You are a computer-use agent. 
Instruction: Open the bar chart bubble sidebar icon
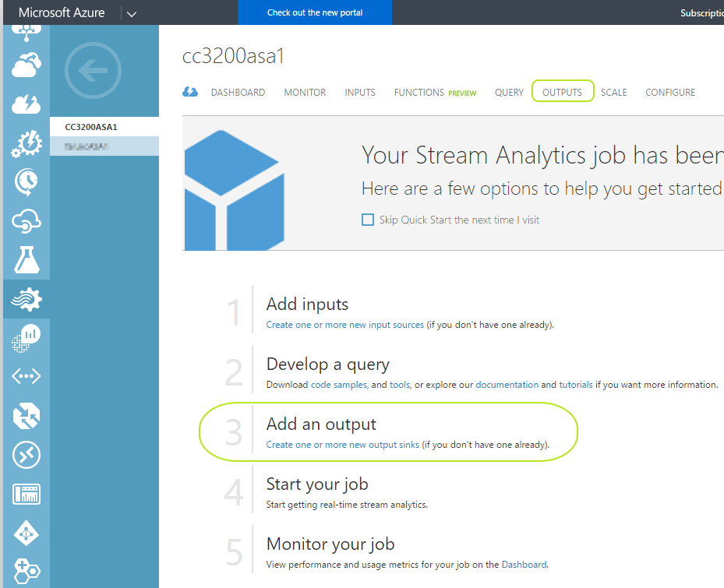click(26, 338)
